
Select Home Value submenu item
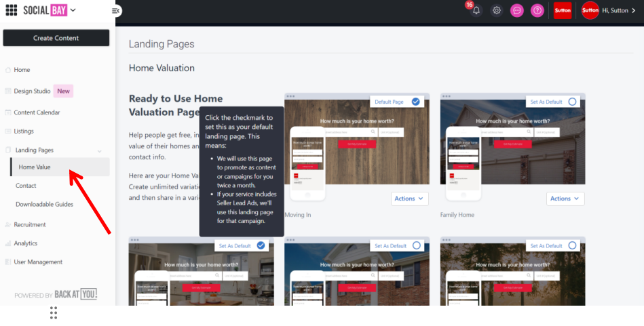60,167
